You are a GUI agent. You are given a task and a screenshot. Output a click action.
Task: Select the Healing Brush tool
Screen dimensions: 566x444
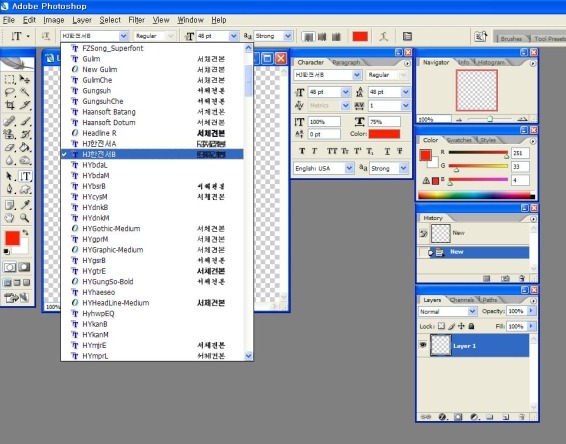9,121
